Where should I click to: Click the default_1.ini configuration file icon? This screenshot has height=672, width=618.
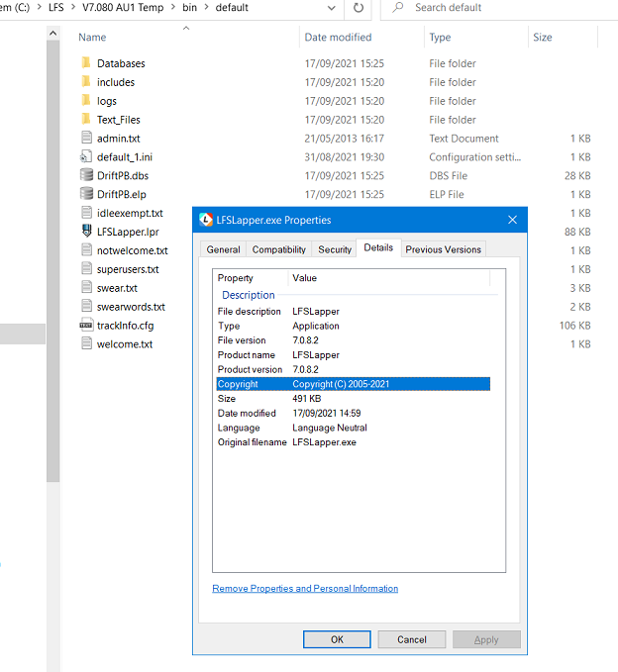(86, 156)
